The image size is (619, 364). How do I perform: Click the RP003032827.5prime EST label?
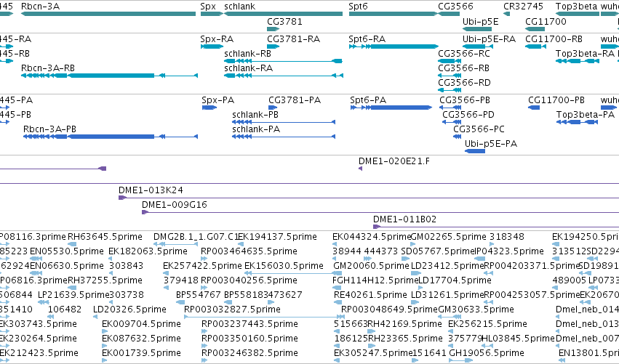[x=232, y=310]
